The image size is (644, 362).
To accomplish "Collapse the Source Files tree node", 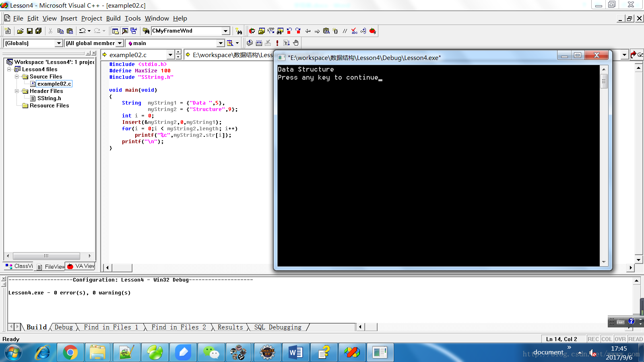I will pyautogui.click(x=17, y=76).
